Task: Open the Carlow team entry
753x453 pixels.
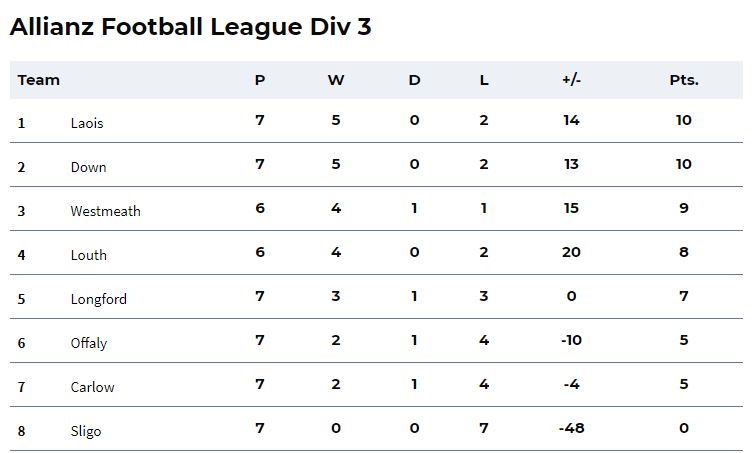Action: [93, 387]
